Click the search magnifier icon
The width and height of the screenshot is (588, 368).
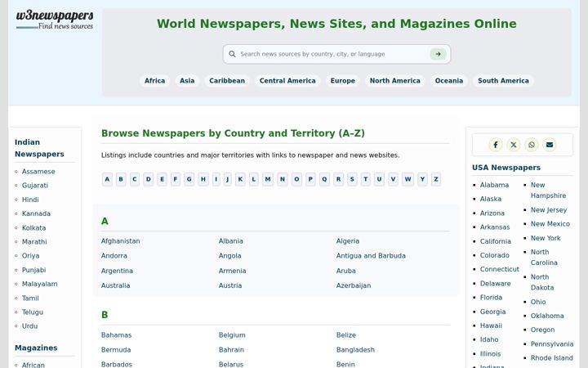pos(232,54)
